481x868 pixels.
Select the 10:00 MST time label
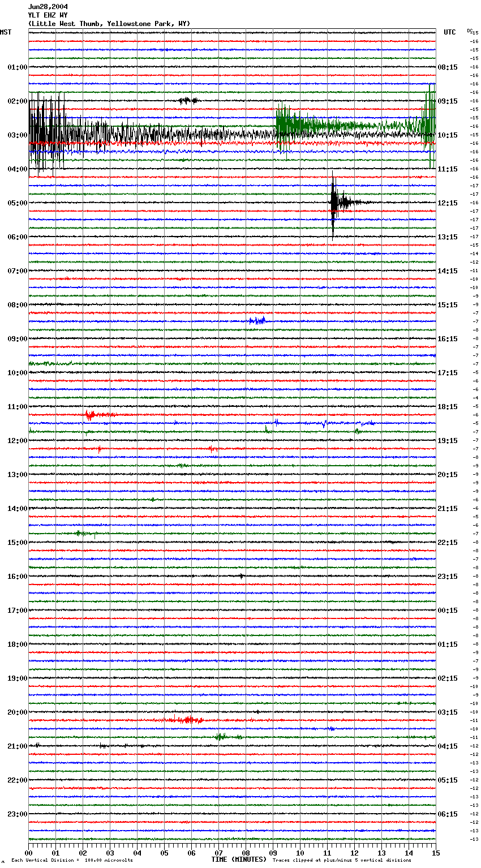[x=18, y=373]
